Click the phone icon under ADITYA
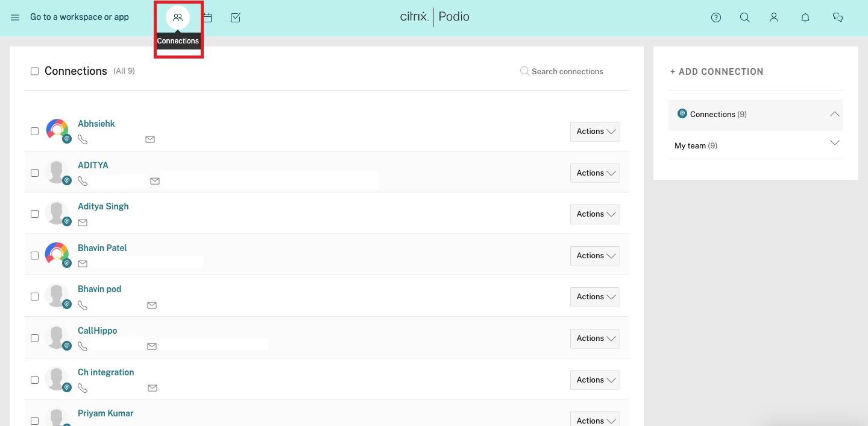Viewport: 868px width, 426px height. [x=83, y=181]
